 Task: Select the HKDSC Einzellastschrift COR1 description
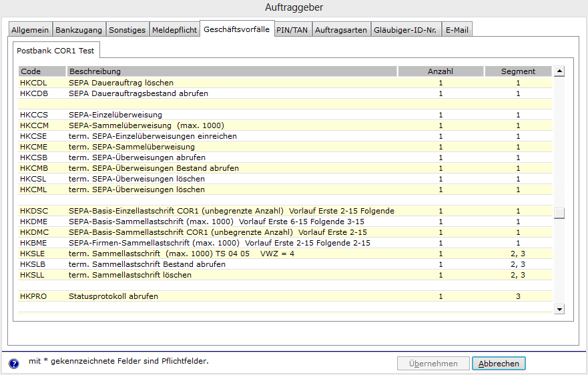[x=232, y=211]
